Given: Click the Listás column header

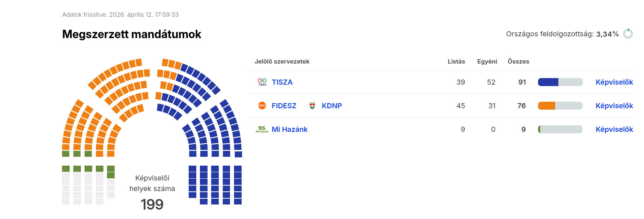Looking at the screenshot, I should (456, 61).
